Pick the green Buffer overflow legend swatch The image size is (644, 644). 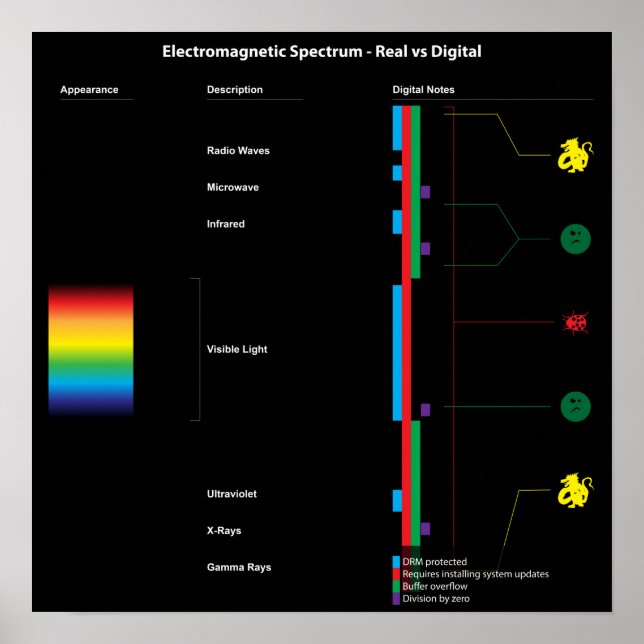point(396,586)
